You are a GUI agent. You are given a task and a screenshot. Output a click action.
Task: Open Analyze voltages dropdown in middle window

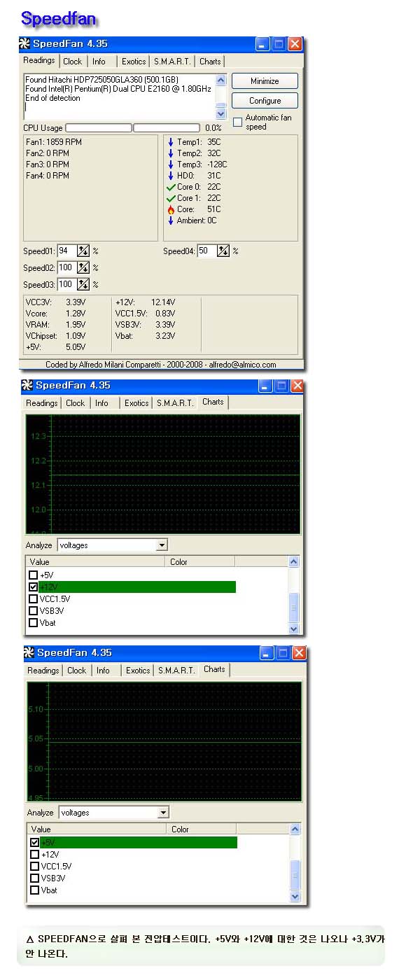pyautogui.click(x=162, y=545)
